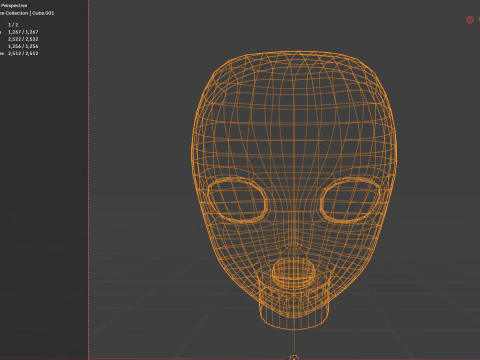The image size is (480, 360).
Task: Click the 'Perspective' view label text
Action: coord(14,5)
